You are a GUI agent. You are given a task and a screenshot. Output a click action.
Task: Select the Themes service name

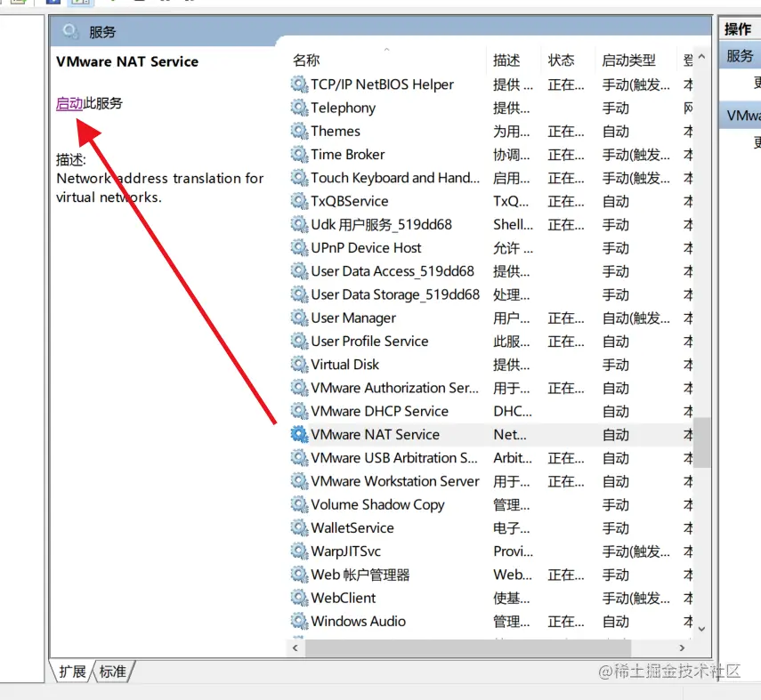pyautogui.click(x=336, y=131)
